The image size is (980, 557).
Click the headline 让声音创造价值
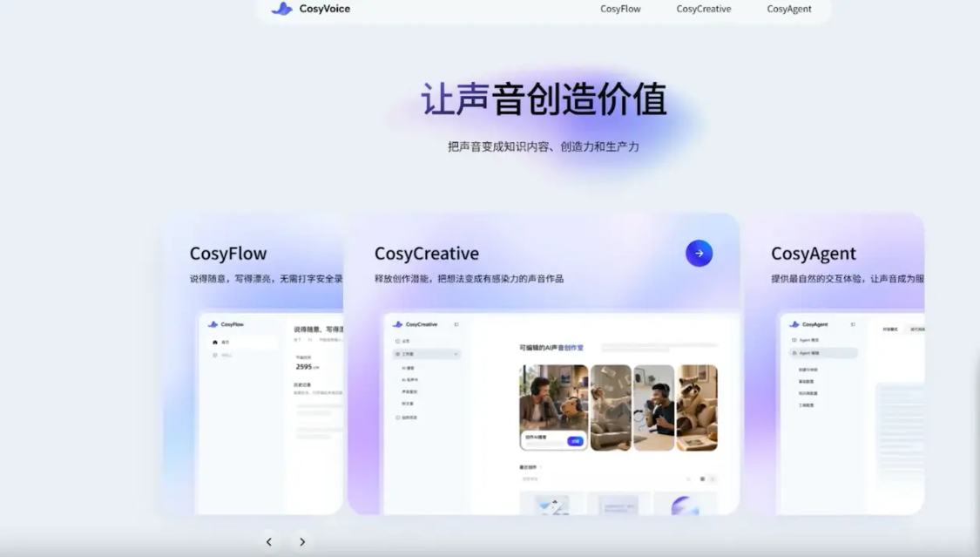tap(544, 98)
